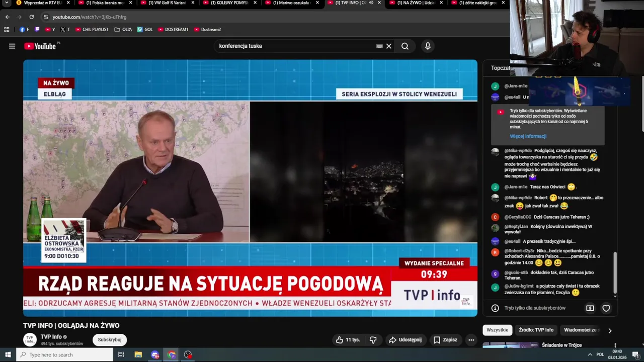Image resolution: width=644 pixels, height=362 pixels.
Task: Open the browser apps grid shortcut
Action: 7,30
